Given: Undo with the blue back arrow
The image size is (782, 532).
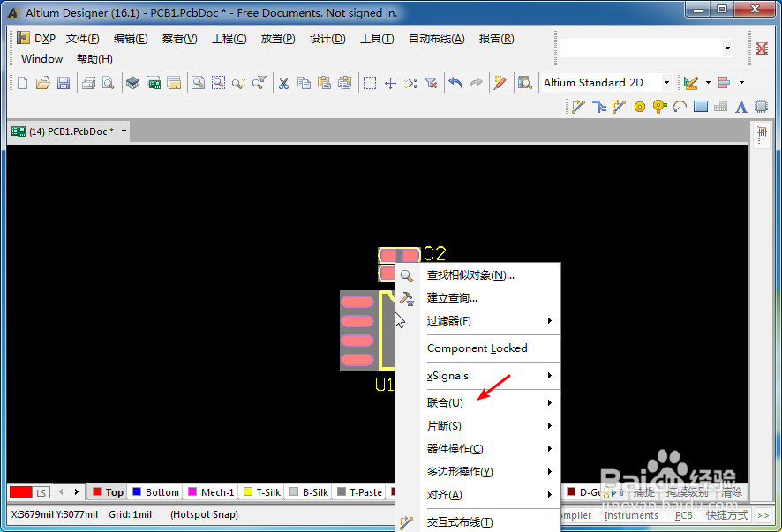Looking at the screenshot, I should 455,83.
